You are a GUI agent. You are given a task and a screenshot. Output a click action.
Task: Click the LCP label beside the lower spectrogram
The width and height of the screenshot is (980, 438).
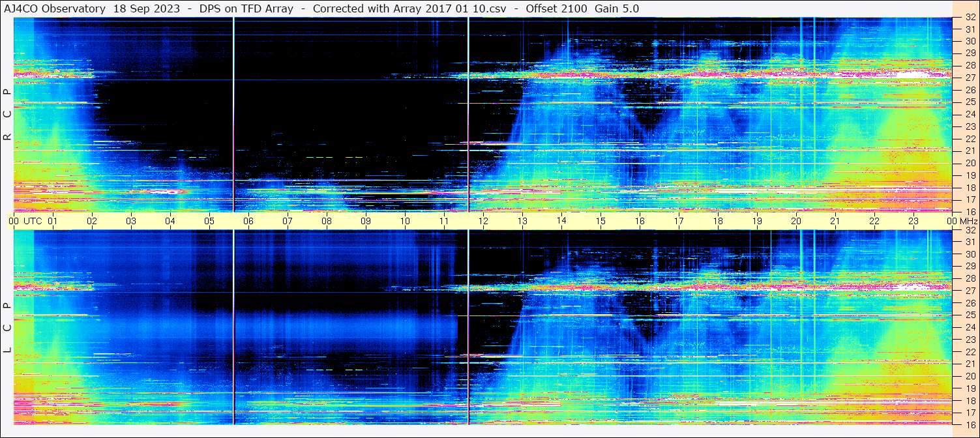click(x=7, y=328)
